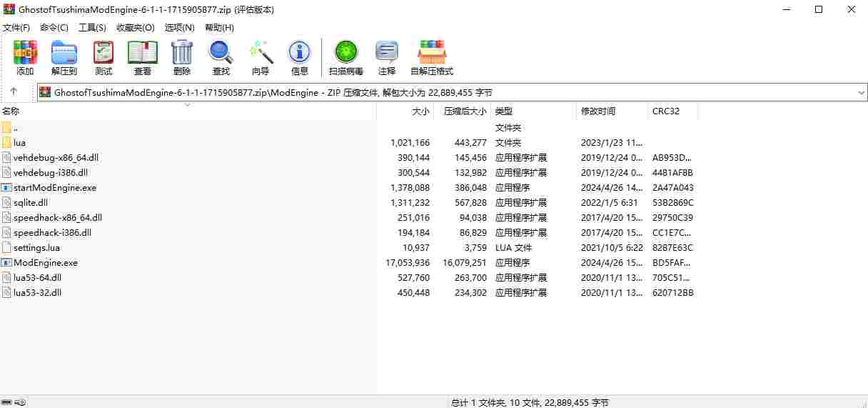868x408 pixels.
Task: Click the sqlite.dll file icon
Action: 6,203
